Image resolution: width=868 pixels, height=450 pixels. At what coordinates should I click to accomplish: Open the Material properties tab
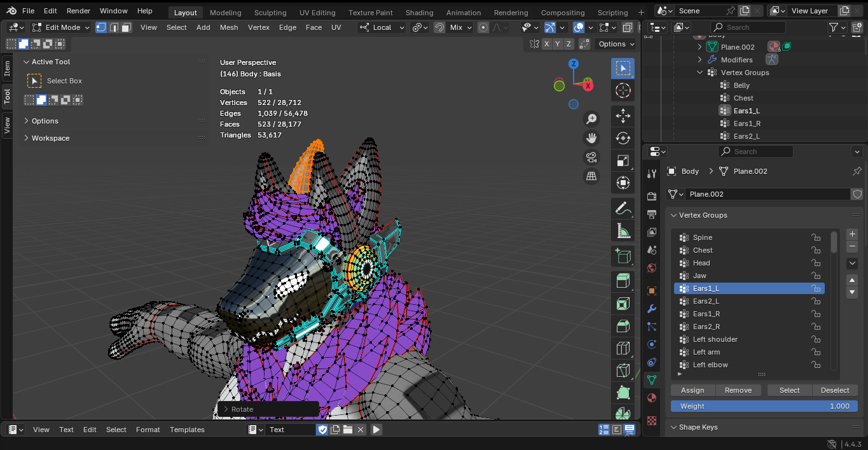click(x=651, y=398)
